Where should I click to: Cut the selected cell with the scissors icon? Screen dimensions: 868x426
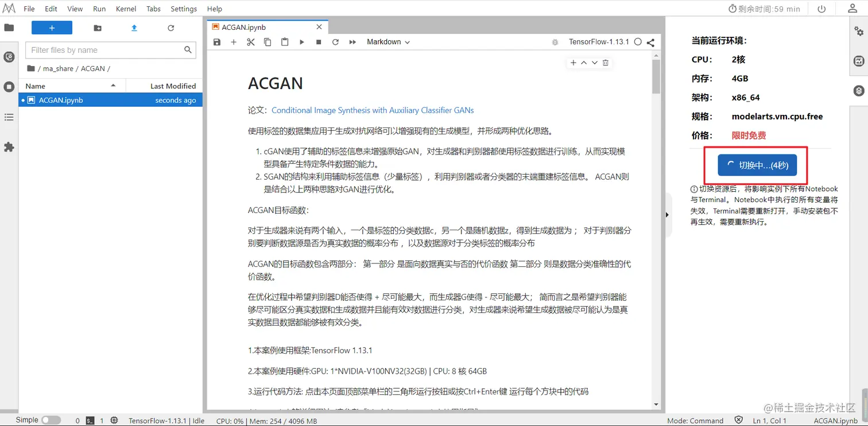click(x=251, y=42)
